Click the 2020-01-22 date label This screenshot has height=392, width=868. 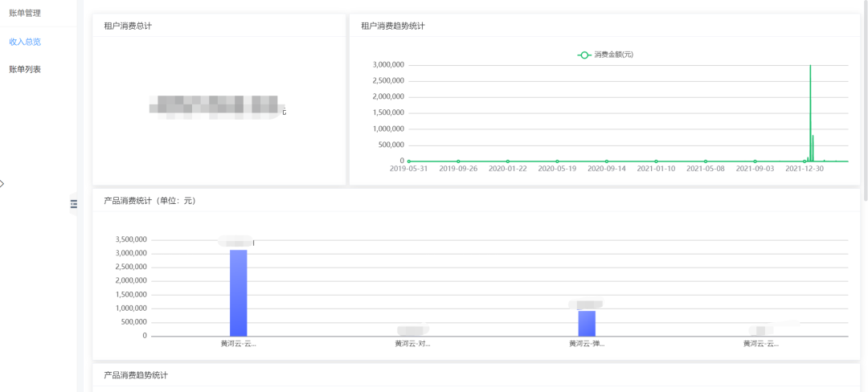tap(508, 169)
